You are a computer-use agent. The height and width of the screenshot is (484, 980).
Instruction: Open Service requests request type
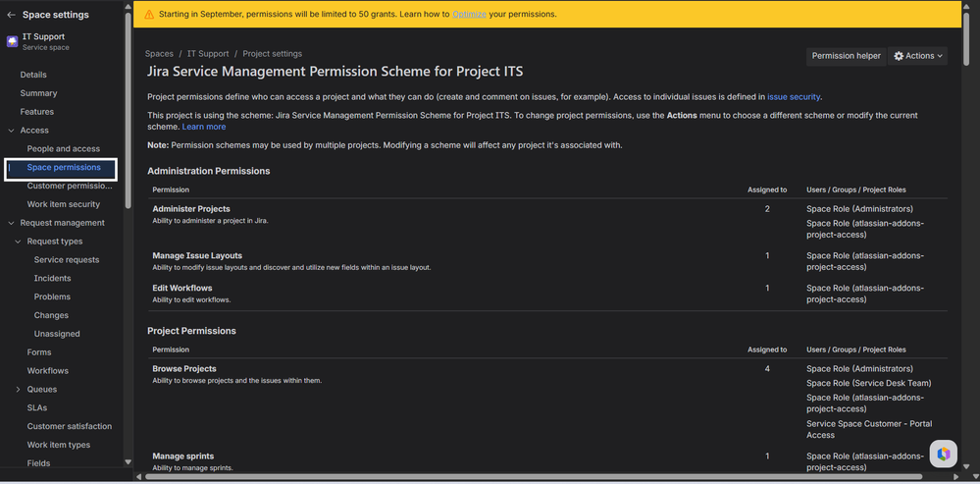pyautogui.click(x=67, y=259)
